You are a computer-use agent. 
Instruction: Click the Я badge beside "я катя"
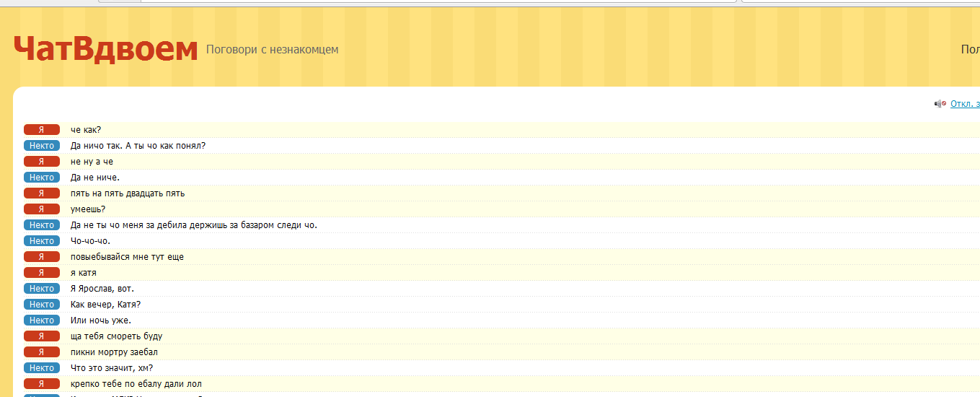click(42, 273)
